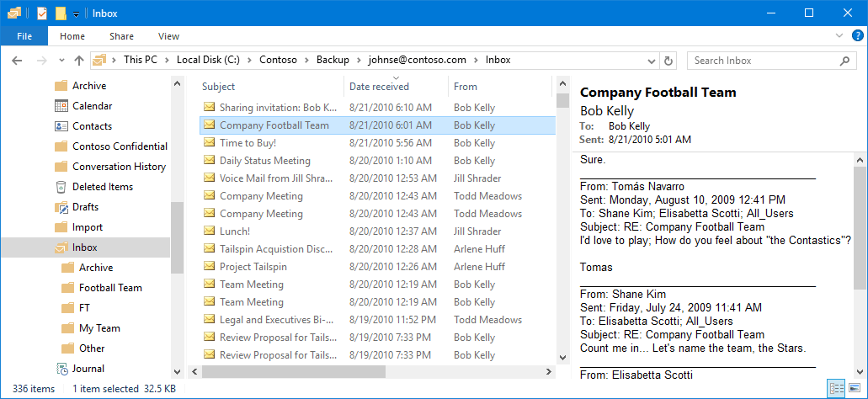Toggle the large icons view button
Screen dimensions: 868x399
[x=855, y=389]
